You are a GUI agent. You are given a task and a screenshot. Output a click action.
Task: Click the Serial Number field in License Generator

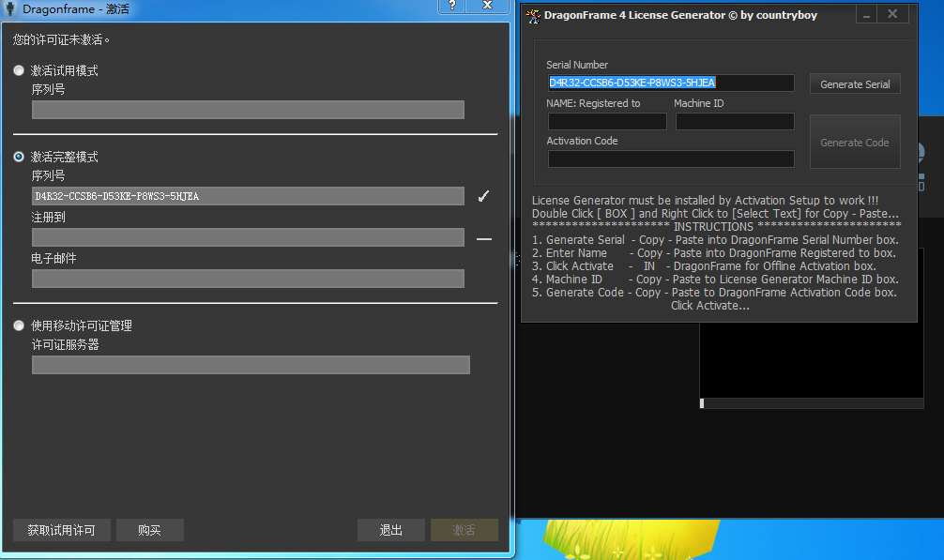pyautogui.click(x=671, y=83)
